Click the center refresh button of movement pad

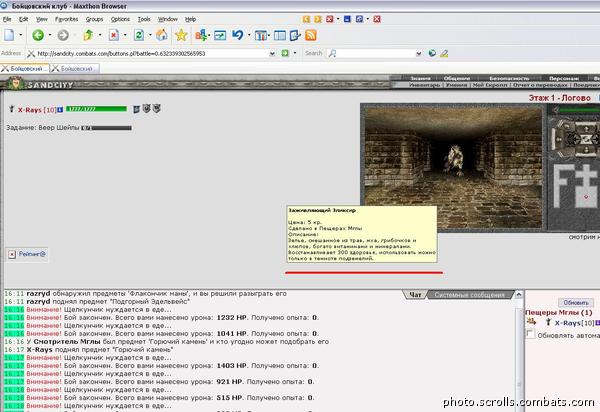(585, 139)
